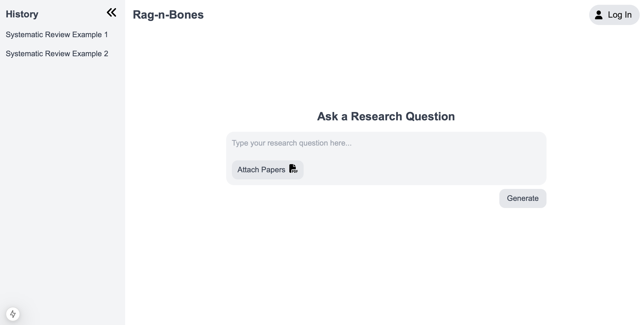Open the lightning bolt dev tools icon
The image size is (644, 325).
[13, 314]
